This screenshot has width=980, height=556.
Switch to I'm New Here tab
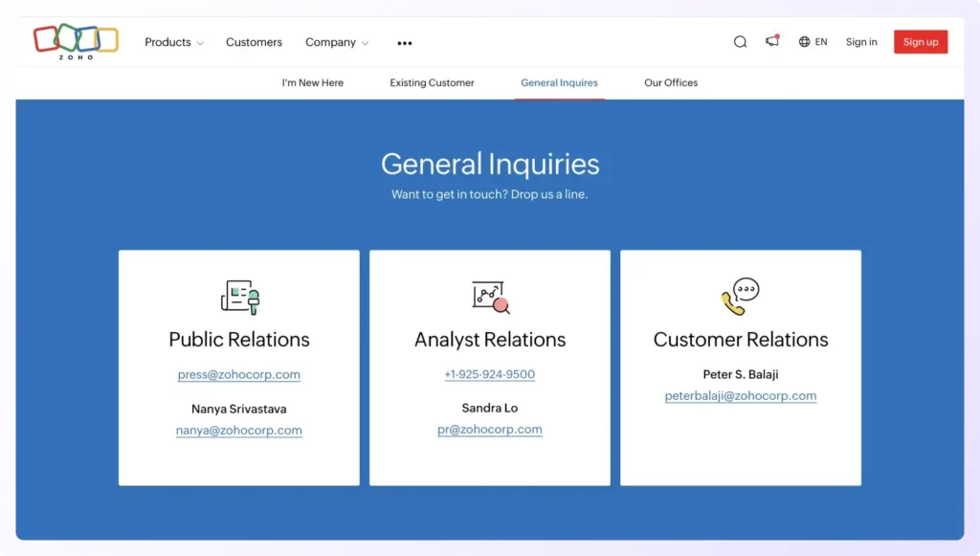click(313, 82)
